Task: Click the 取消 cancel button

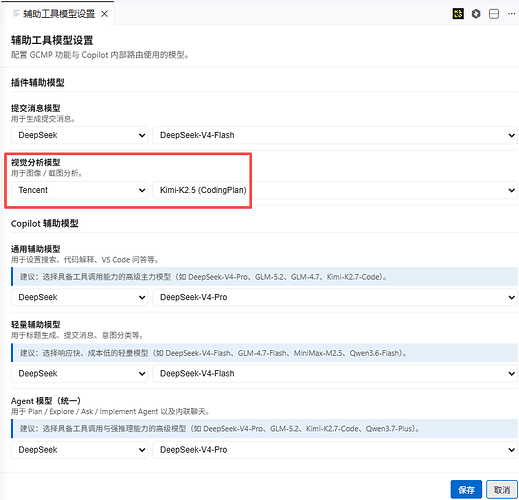Action: click(502, 489)
